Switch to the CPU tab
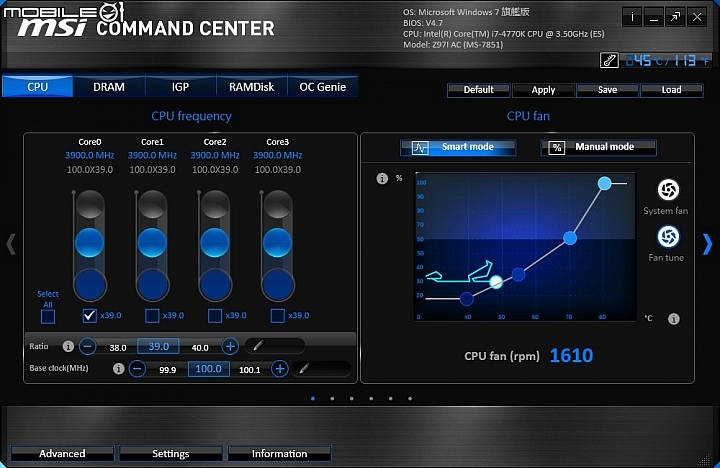 (x=38, y=86)
